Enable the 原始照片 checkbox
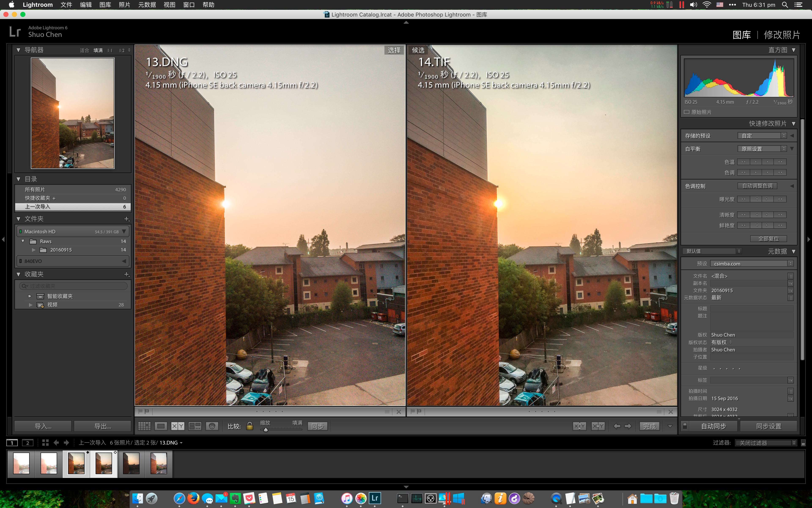 click(x=687, y=112)
